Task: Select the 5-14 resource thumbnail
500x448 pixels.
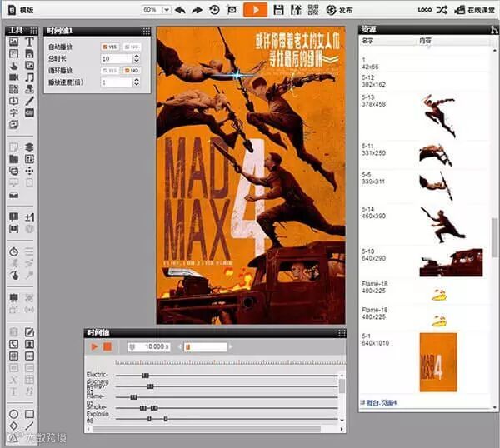Action: coord(442,224)
